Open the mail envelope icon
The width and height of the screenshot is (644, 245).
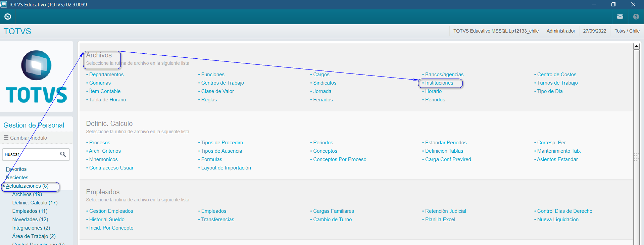(x=620, y=16)
